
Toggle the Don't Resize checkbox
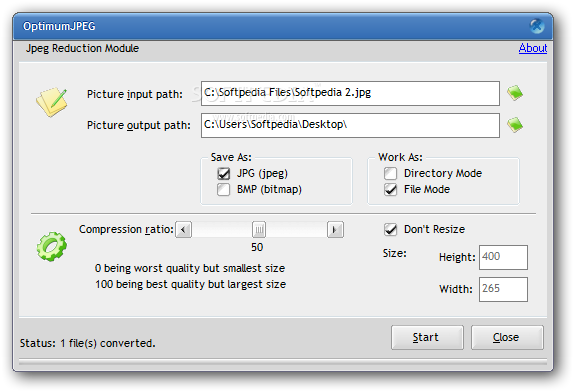[391, 229]
